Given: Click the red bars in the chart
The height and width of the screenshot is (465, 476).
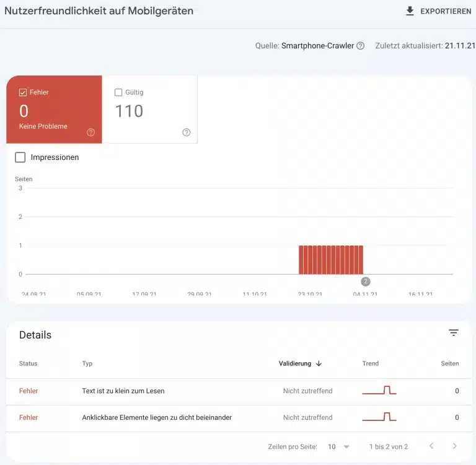Looking at the screenshot, I should click(331, 260).
